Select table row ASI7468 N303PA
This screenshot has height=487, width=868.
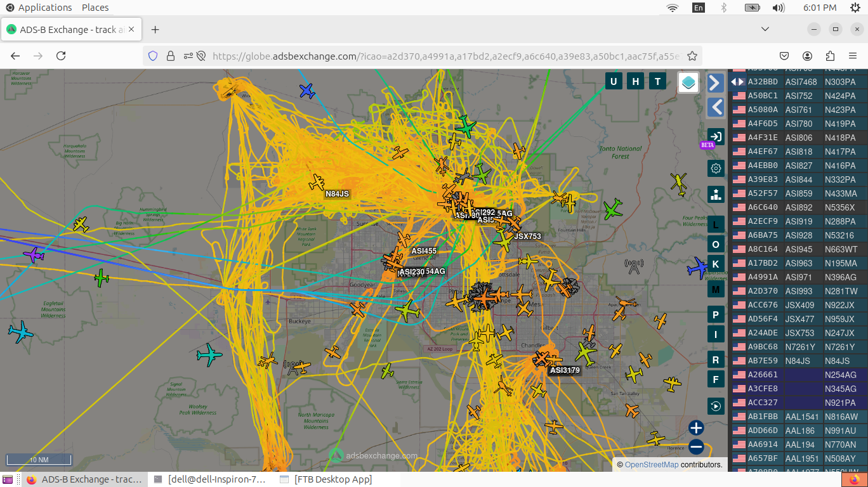coord(799,82)
